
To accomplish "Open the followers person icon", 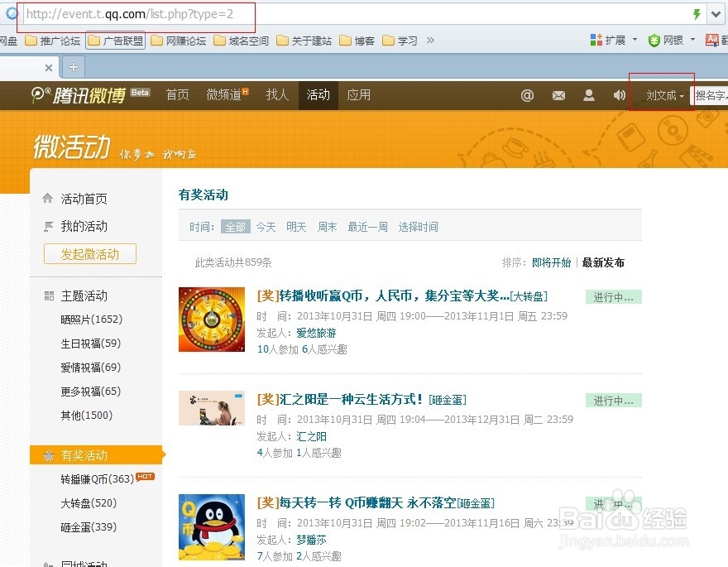I will coord(589,95).
